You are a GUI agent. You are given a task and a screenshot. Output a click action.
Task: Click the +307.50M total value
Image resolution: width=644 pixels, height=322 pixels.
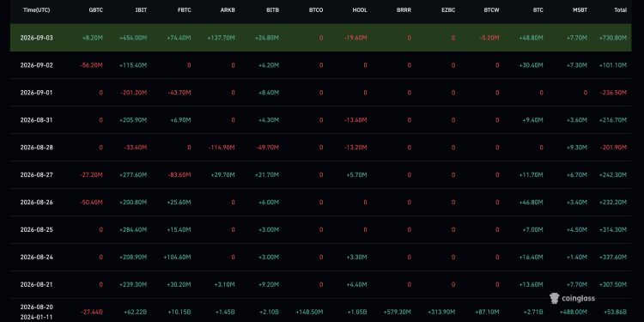613,284
